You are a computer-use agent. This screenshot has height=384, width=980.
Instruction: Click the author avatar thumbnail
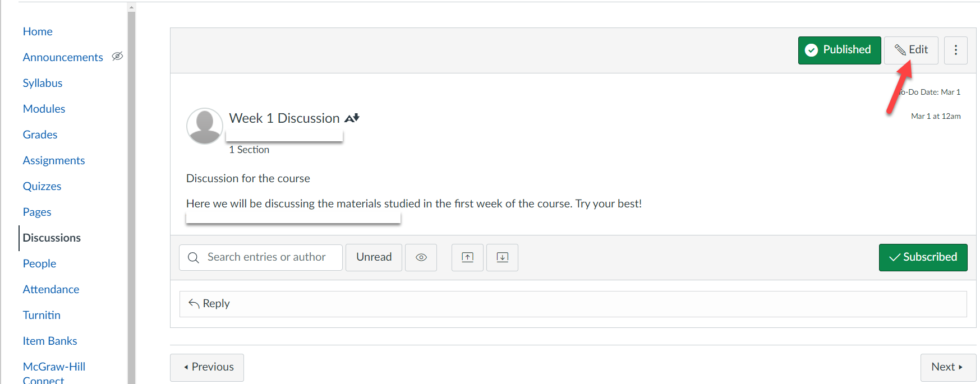[204, 126]
